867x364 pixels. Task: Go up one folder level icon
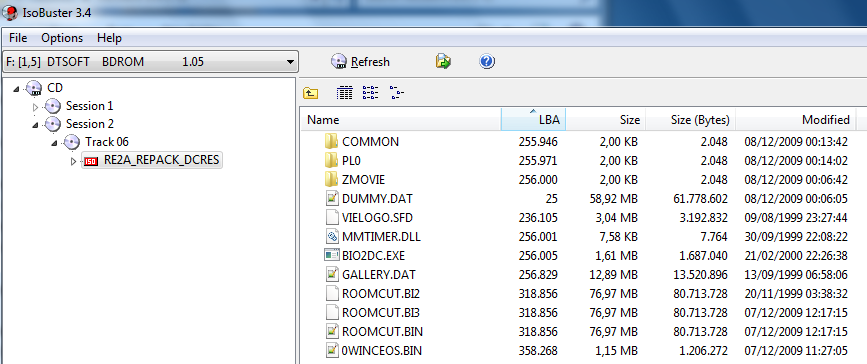[310, 93]
